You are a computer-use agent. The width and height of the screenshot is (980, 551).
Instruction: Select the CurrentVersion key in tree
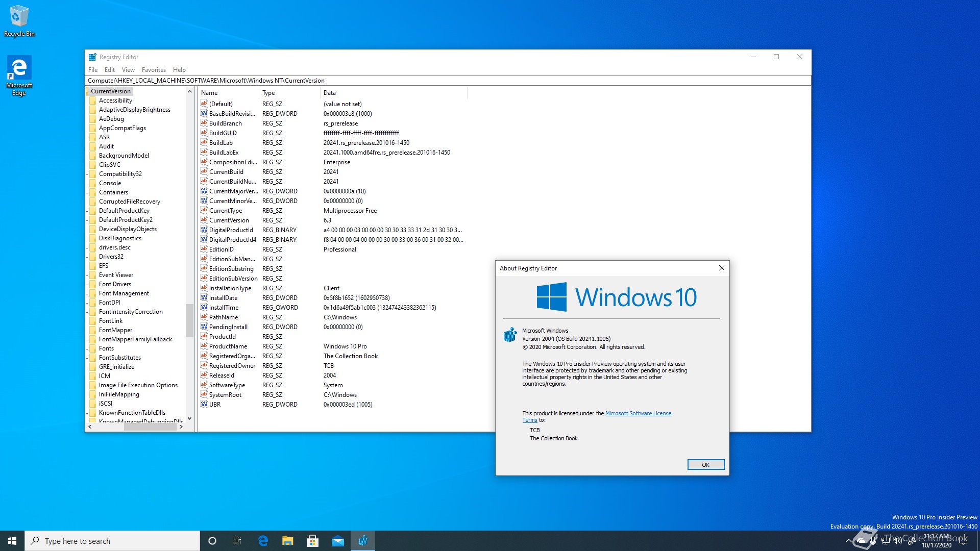[111, 91]
